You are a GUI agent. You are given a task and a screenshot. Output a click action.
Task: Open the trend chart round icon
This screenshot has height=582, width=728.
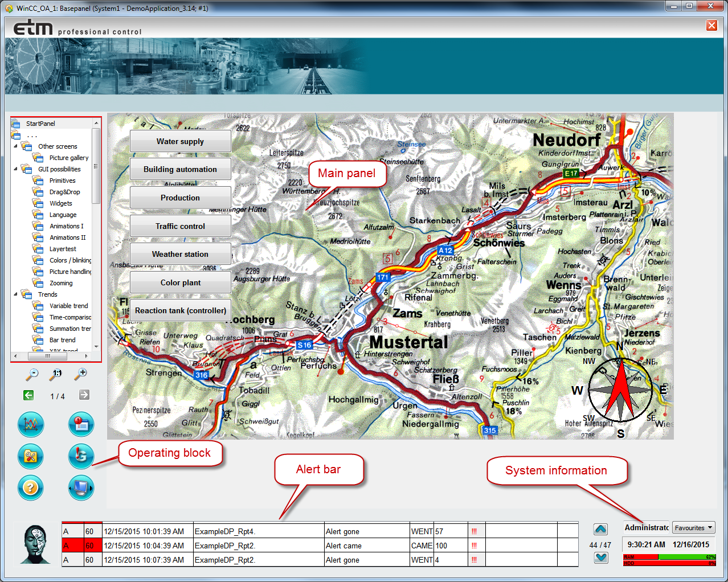[x=31, y=424]
